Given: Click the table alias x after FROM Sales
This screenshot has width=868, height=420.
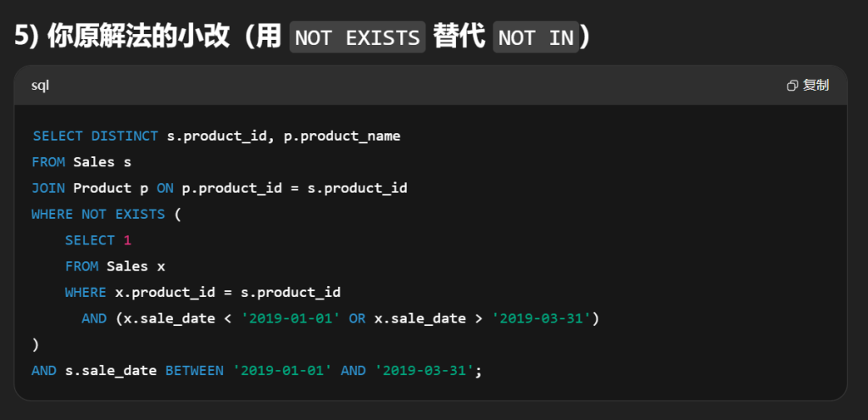Looking at the screenshot, I should 161,266.
